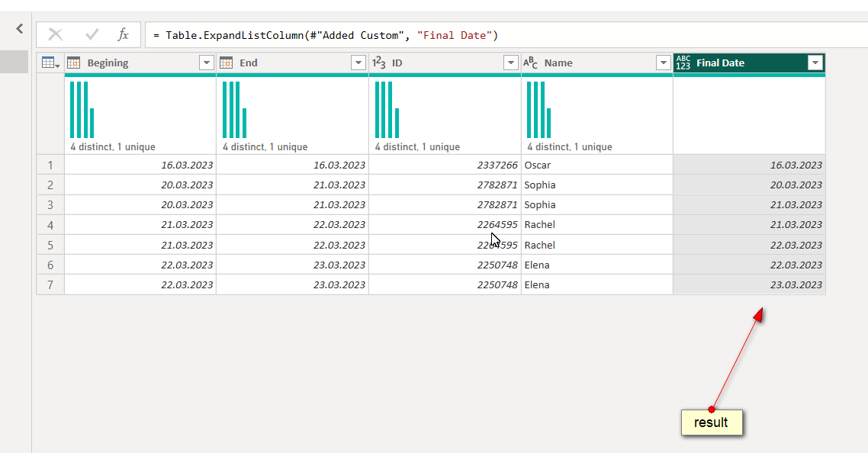Click the Begining '4 distinct, 1 unique' label
868x453 pixels.
pyautogui.click(x=112, y=146)
